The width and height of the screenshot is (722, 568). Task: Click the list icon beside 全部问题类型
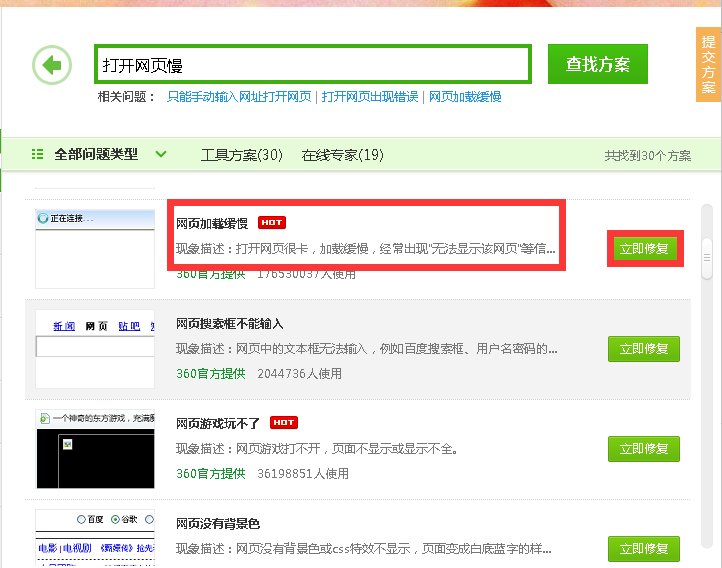pyautogui.click(x=37, y=154)
